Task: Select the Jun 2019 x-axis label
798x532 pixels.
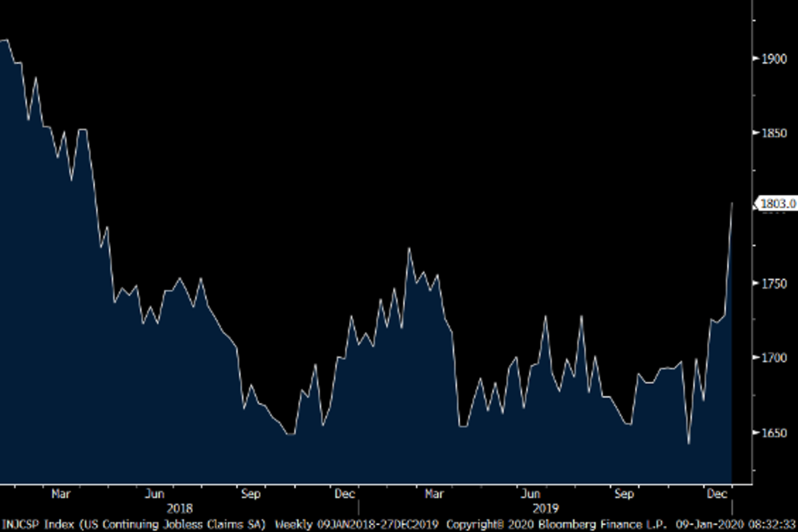Action: (530, 494)
